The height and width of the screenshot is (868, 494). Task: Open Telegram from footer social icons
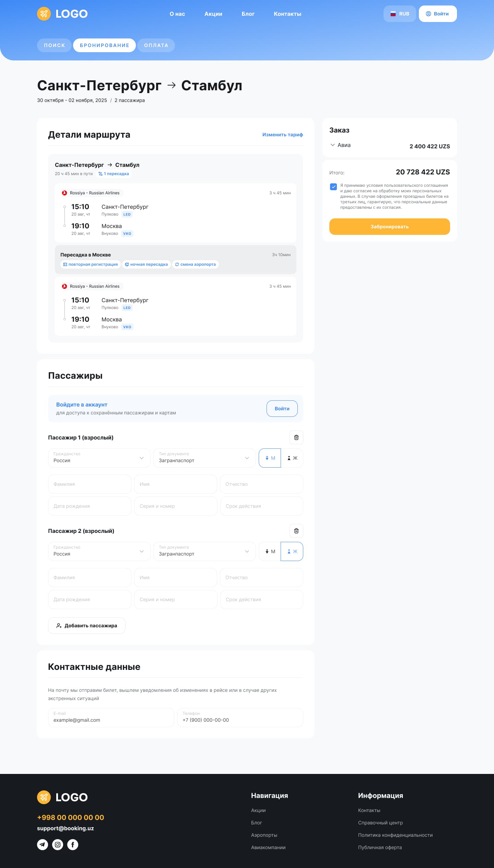(43, 845)
